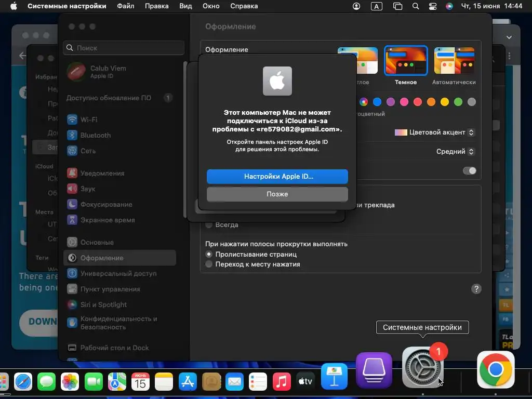The height and width of the screenshot is (399, 532).
Task: Go back in background browser window
Action: tap(23, 55)
